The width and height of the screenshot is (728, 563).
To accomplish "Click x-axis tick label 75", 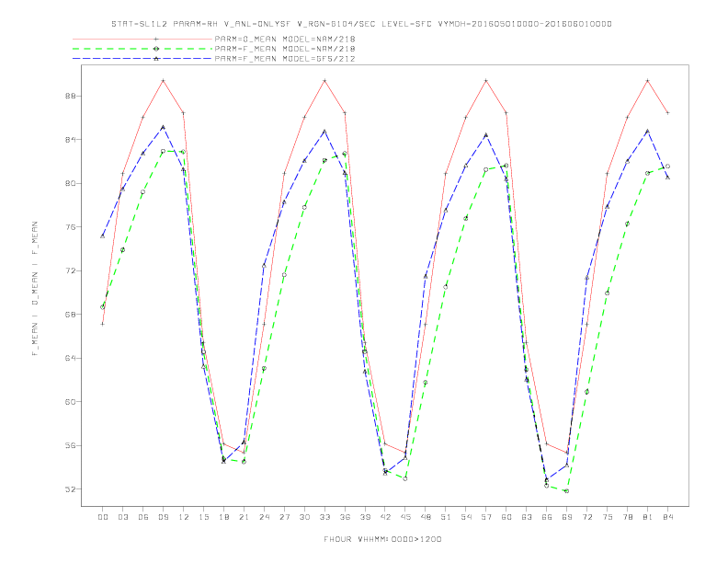I will [608, 517].
